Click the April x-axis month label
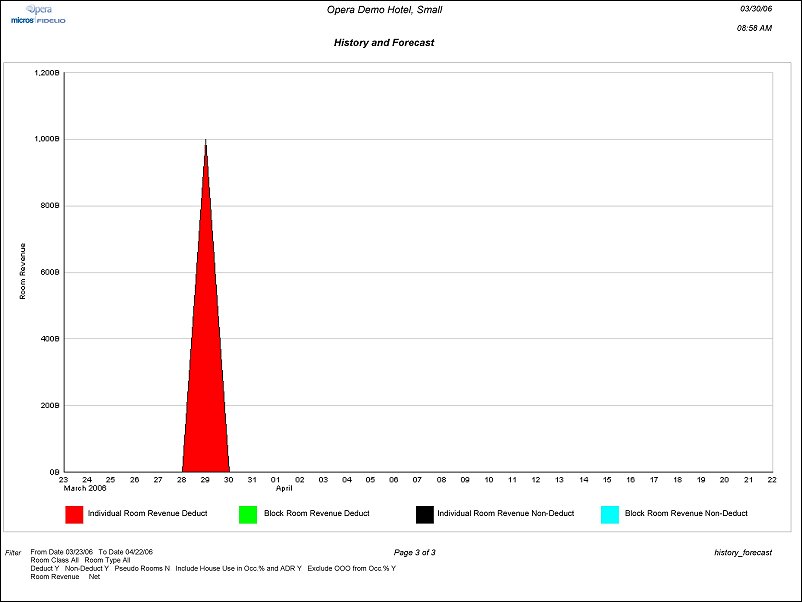Screen dimensions: 802x602 click(x=284, y=488)
